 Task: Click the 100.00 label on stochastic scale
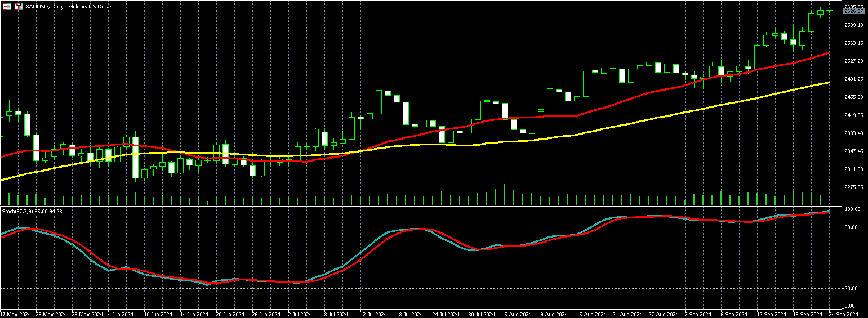(853, 209)
